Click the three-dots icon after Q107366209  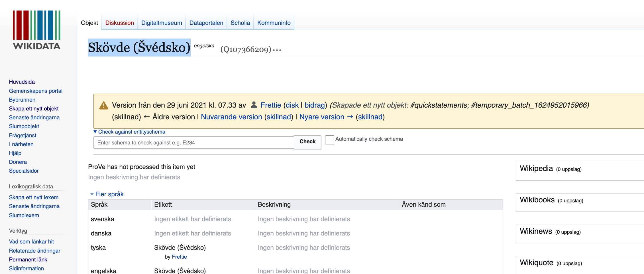[x=277, y=50]
